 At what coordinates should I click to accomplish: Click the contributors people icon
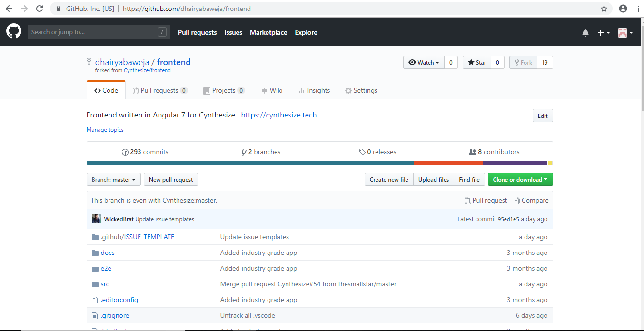[473, 152]
